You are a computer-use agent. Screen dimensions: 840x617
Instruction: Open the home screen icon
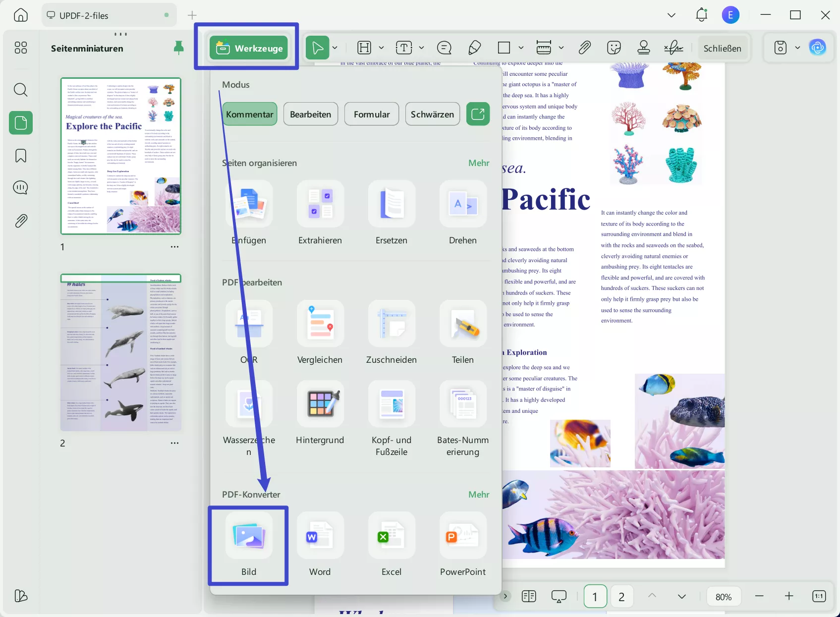(x=21, y=15)
